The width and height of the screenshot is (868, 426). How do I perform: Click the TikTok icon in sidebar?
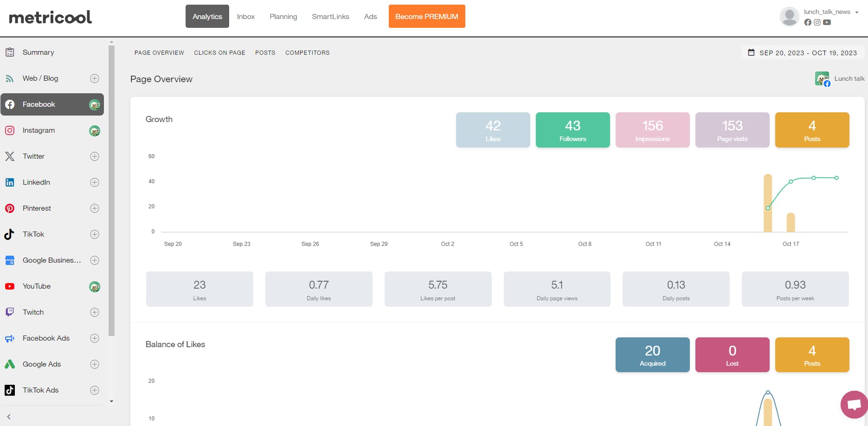10,234
